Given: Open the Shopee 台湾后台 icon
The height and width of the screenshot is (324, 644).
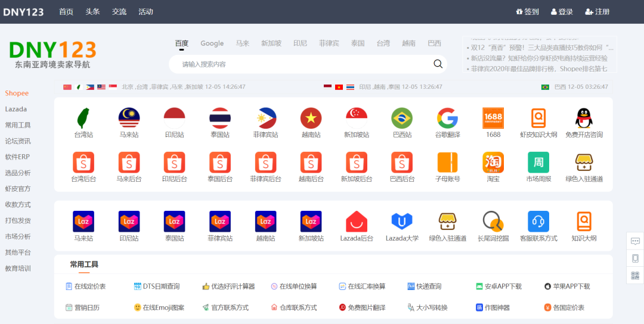Looking at the screenshot, I should (x=83, y=163).
